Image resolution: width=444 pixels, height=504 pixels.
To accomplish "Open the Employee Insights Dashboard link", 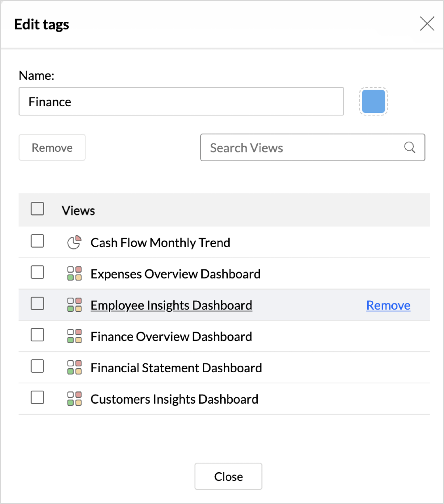I will pos(171,305).
